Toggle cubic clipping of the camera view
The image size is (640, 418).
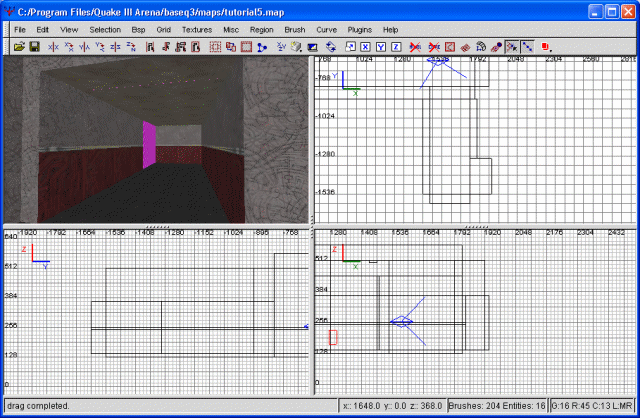pyautogui.click(x=313, y=47)
